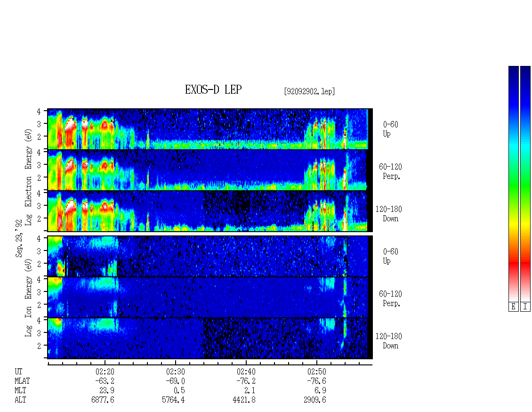Click the MLT row label
532x412 pixels.
tap(20, 391)
